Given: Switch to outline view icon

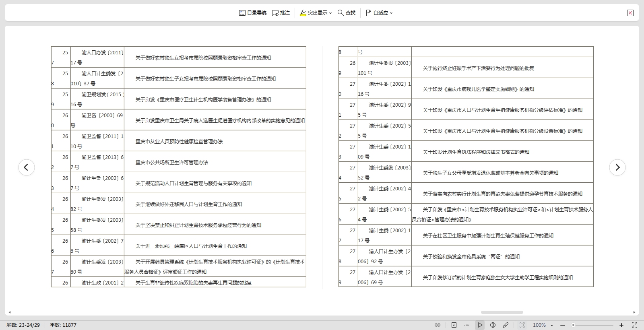Looking at the screenshot, I should point(466,325).
